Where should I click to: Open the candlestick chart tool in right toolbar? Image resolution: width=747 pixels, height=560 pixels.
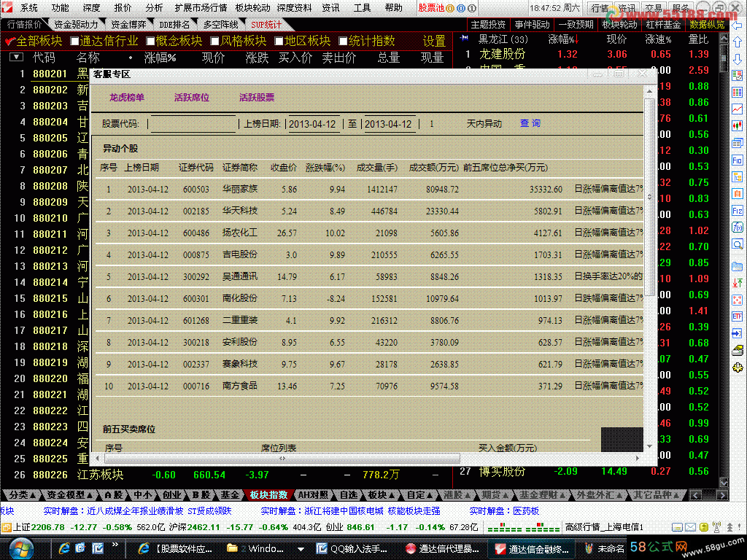[737, 125]
